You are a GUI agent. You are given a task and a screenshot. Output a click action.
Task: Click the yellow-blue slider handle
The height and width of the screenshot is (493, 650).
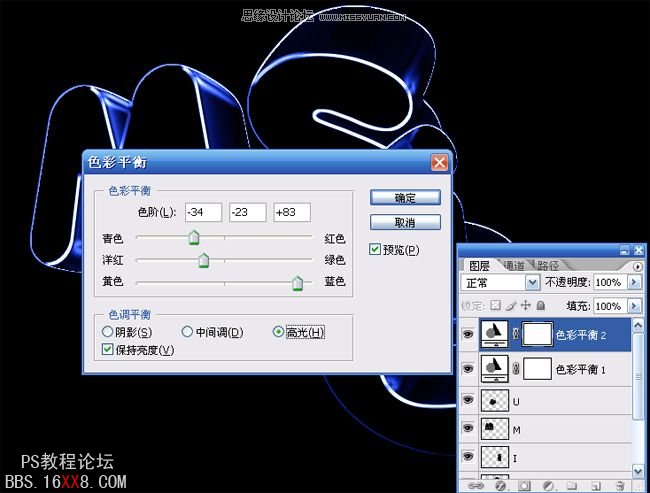[x=297, y=284]
